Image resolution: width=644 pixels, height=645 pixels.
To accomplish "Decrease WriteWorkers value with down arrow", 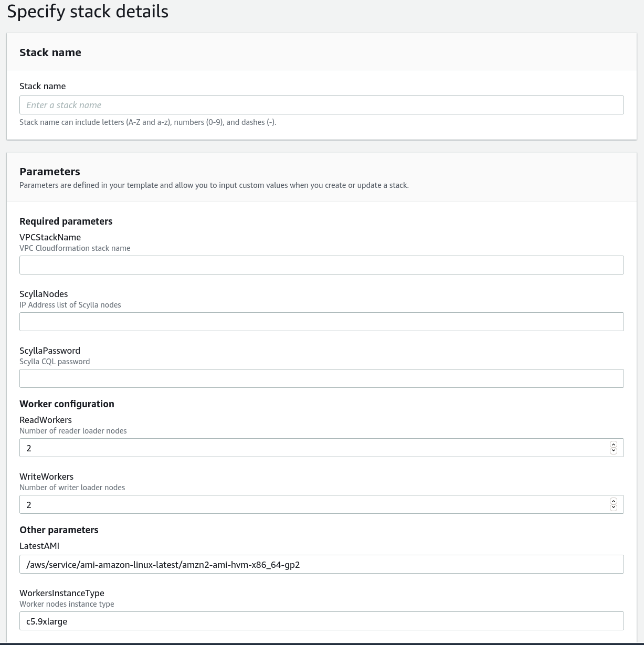I will tap(613, 507).
